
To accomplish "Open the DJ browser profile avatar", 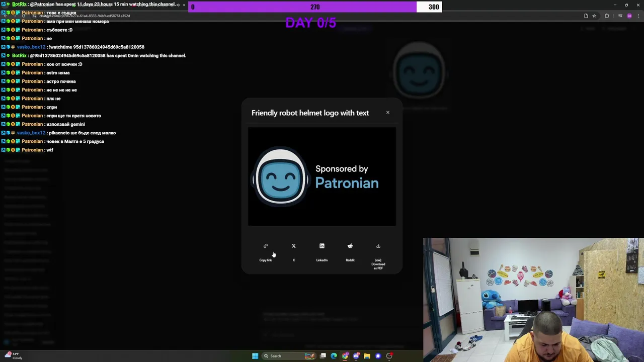I will 629,16.
